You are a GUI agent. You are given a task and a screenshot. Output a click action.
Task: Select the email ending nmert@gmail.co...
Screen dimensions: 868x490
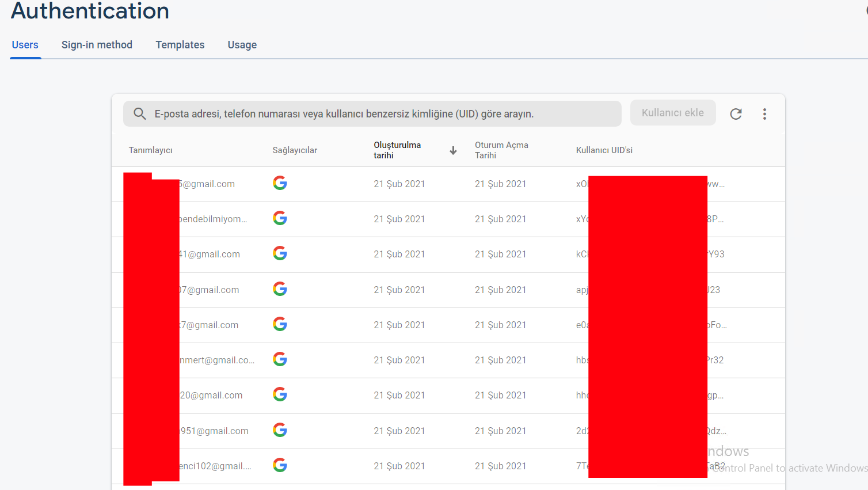pyautogui.click(x=217, y=360)
